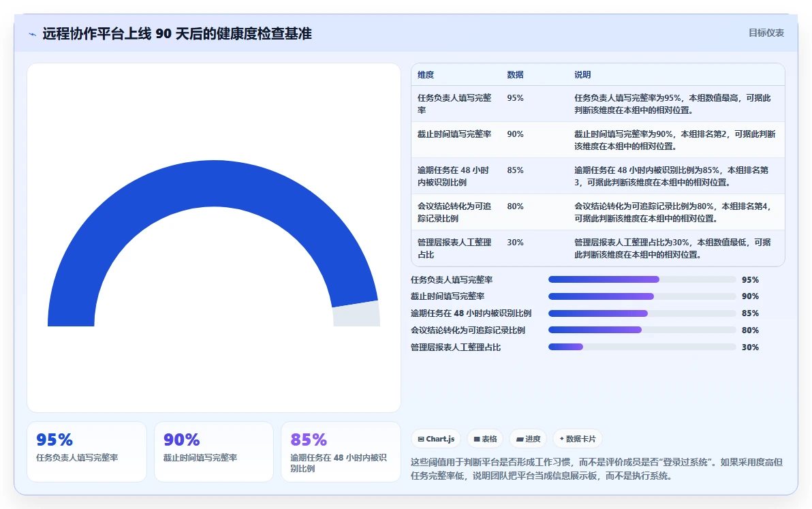Click the 目标仪表 label in the header

[766, 33]
